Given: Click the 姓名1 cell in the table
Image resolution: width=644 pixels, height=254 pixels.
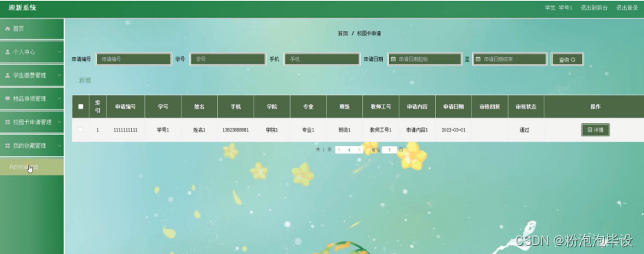Looking at the screenshot, I should (199, 130).
